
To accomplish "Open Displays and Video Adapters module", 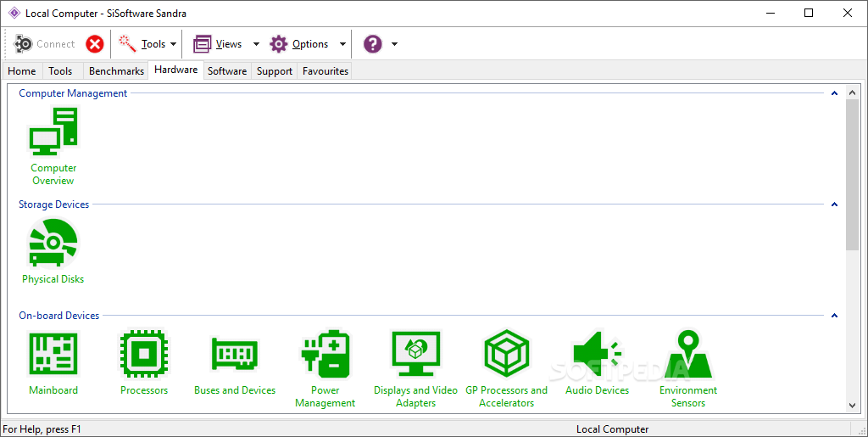I will click(415, 369).
